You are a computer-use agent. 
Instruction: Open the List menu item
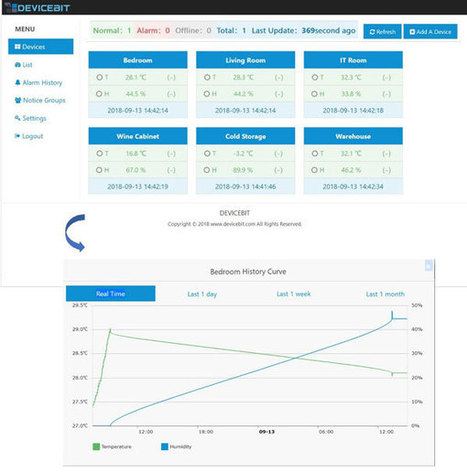pyautogui.click(x=24, y=65)
